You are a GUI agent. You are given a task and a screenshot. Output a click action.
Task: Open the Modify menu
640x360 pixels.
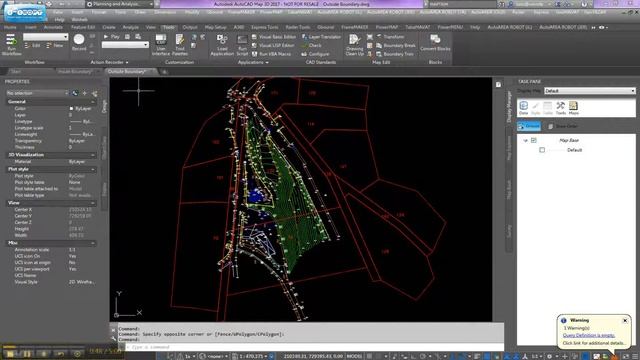pyautogui.click(x=192, y=12)
